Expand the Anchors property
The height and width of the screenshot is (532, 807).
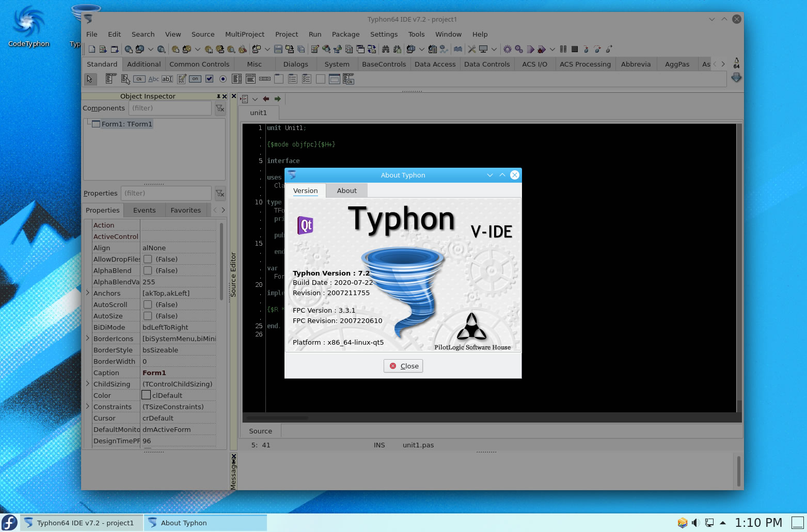click(88, 293)
